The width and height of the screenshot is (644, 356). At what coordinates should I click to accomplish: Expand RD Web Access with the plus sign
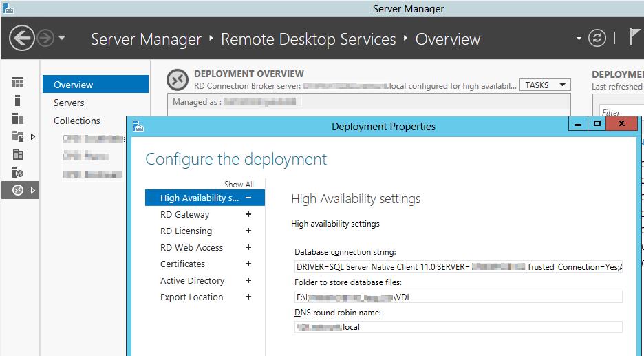248,247
